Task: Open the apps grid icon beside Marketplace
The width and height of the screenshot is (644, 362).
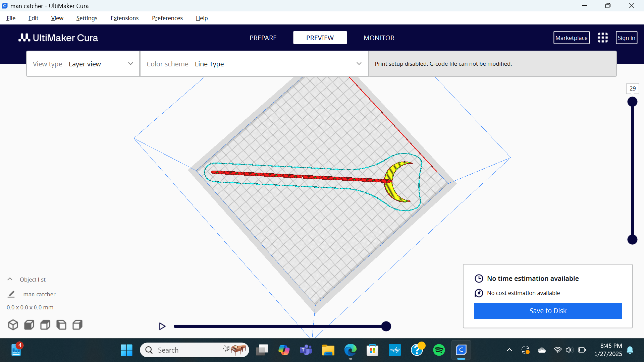Action: [x=603, y=38]
